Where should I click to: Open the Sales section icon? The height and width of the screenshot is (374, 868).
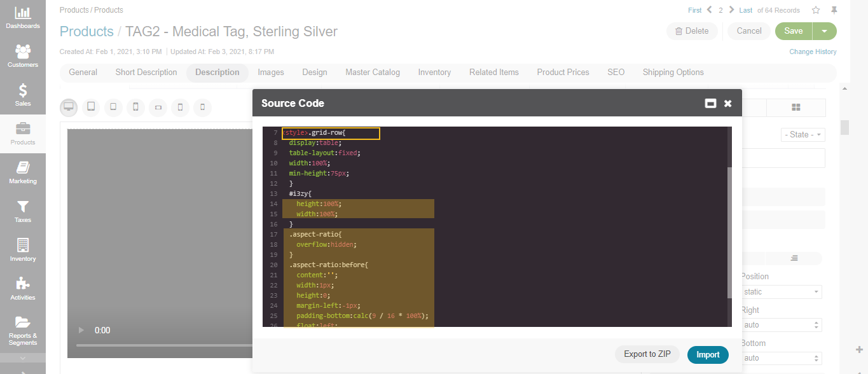pyautogui.click(x=22, y=94)
